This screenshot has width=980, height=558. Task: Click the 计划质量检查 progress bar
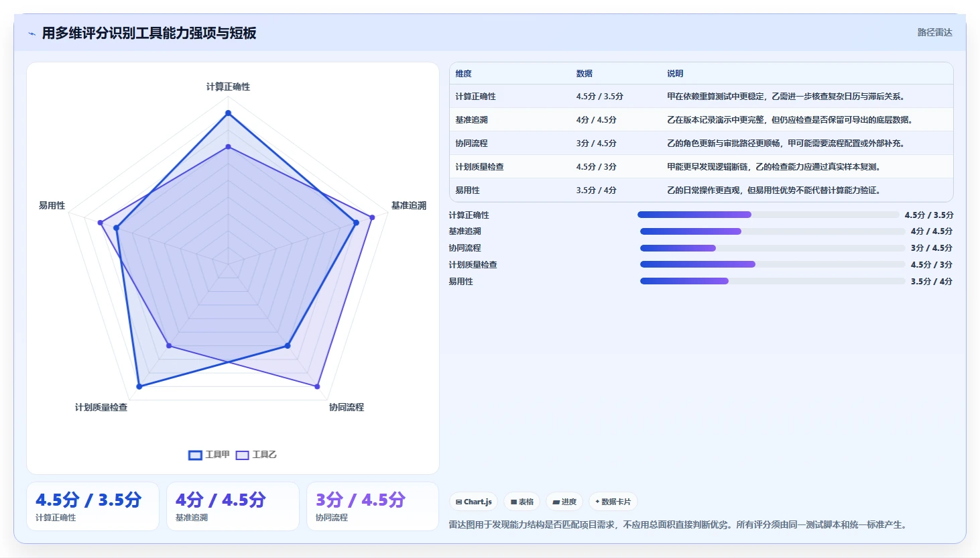773,264
